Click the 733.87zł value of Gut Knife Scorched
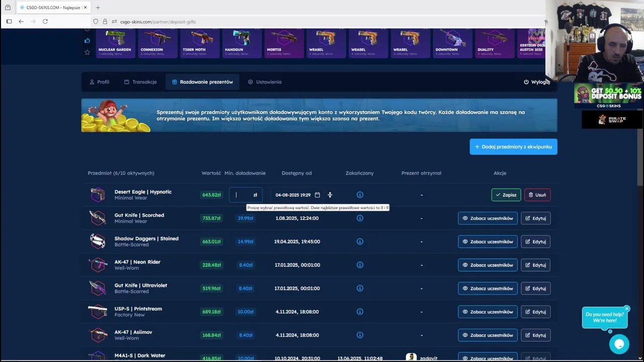This screenshot has height=362, width=644. pyautogui.click(x=211, y=218)
